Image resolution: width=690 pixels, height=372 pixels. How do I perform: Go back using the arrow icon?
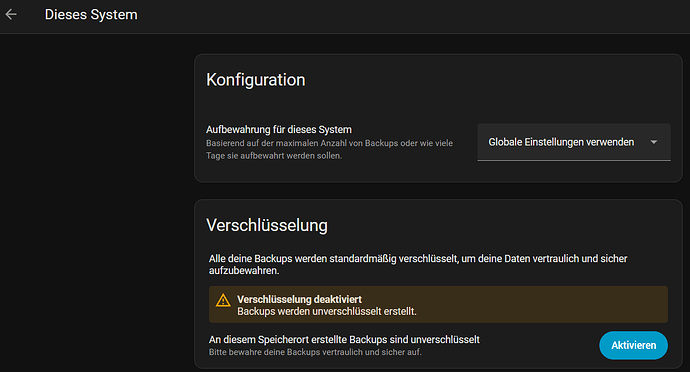11,15
